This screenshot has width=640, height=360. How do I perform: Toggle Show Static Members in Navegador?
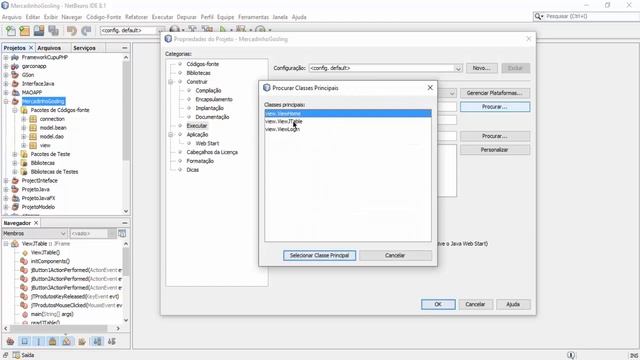[x=39, y=341]
